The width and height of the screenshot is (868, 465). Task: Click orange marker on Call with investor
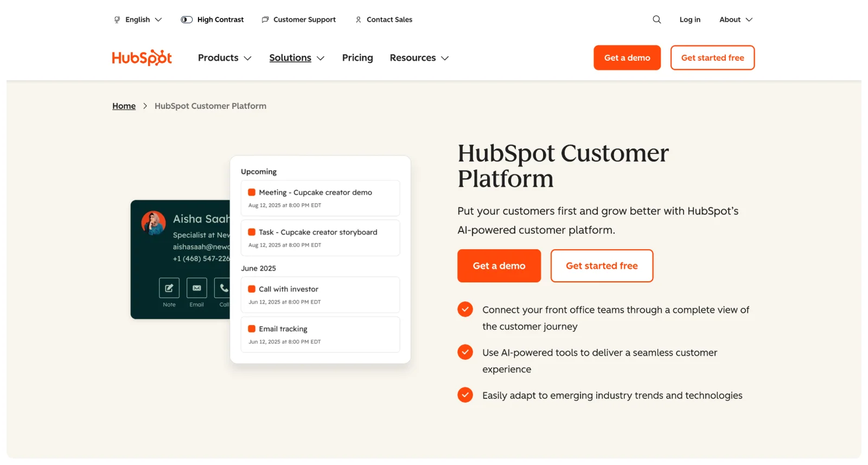[x=252, y=289]
